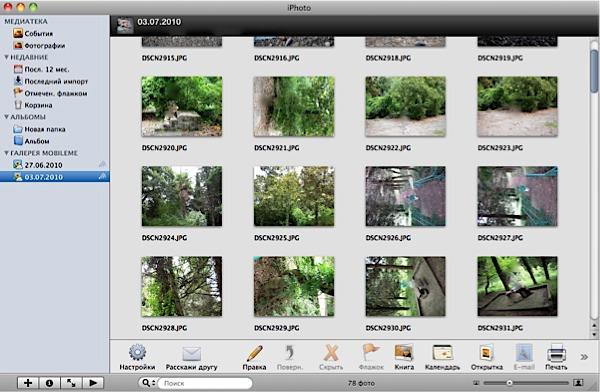Open search options magnifier dropdown
Viewport: 600px width, 392px height.
pos(148,383)
